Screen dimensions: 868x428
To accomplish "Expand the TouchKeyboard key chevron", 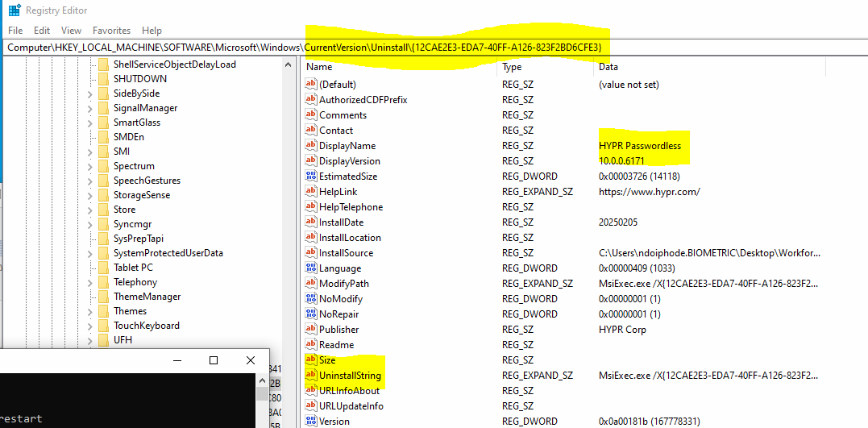I will tap(89, 325).
